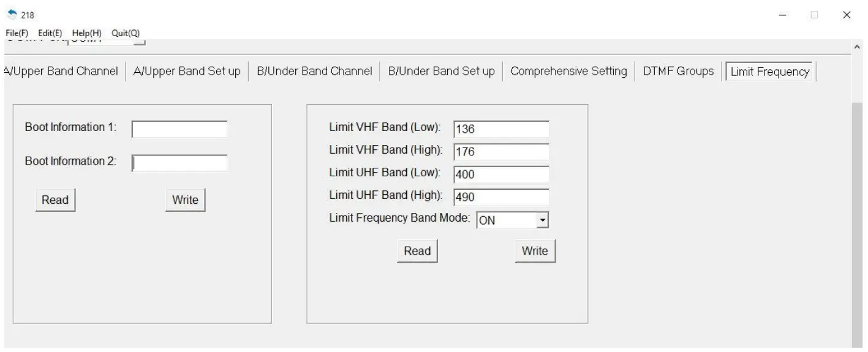The image size is (868, 352).
Task: Click inside Boot Information 2 field
Action: [x=179, y=163]
